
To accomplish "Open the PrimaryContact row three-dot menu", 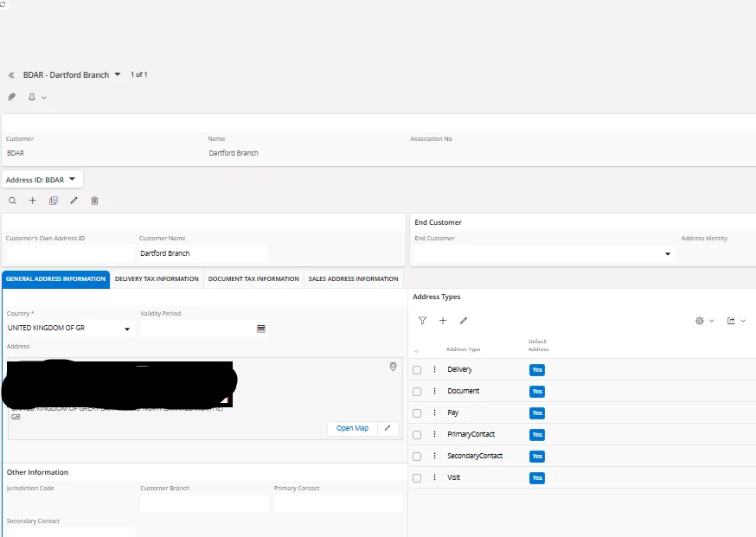I will tap(434, 434).
